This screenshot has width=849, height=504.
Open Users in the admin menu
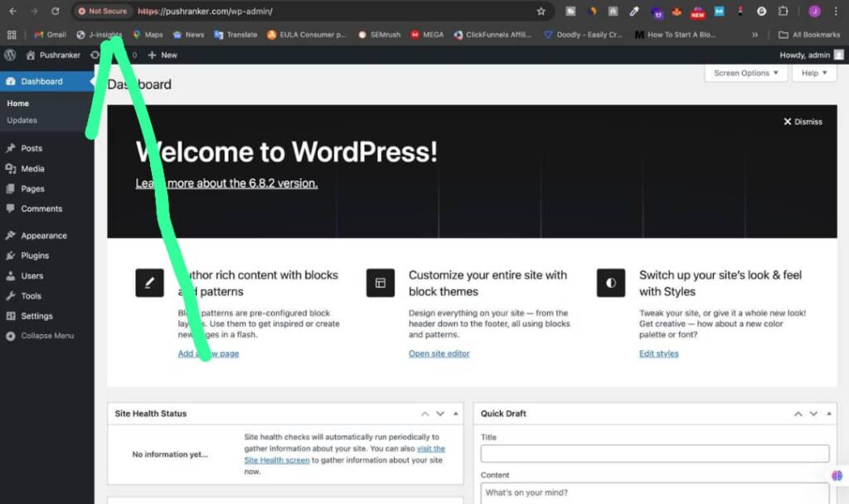32,275
